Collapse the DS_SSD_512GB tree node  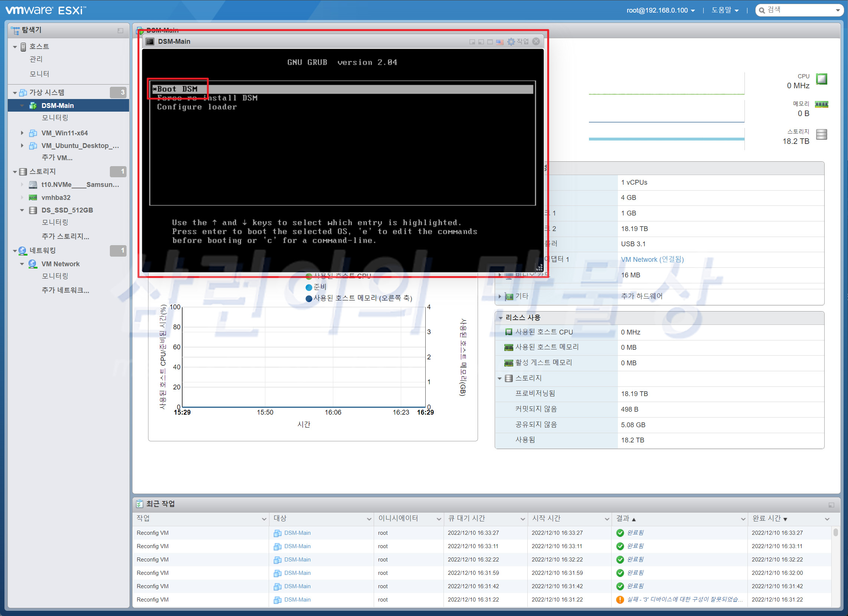pyautogui.click(x=22, y=210)
